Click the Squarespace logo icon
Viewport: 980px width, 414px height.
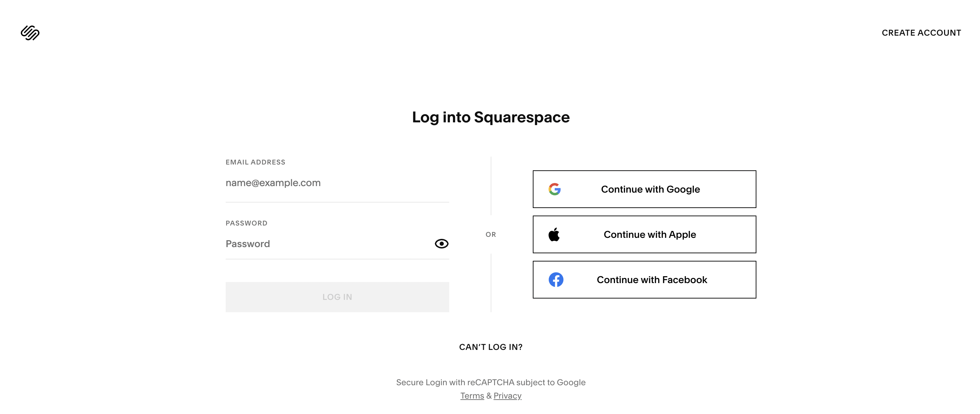click(30, 33)
